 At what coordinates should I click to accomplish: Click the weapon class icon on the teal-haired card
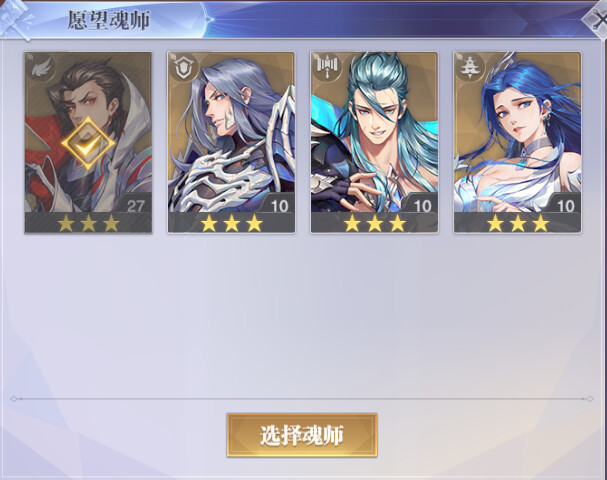coord(327,67)
